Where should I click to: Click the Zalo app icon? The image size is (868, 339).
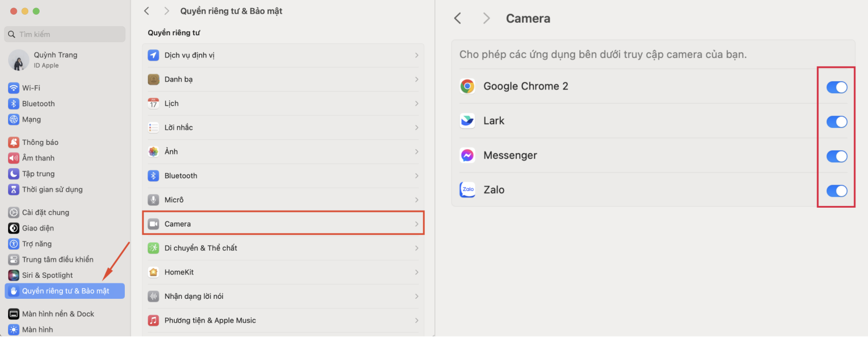pyautogui.click(x=467, y=190)
